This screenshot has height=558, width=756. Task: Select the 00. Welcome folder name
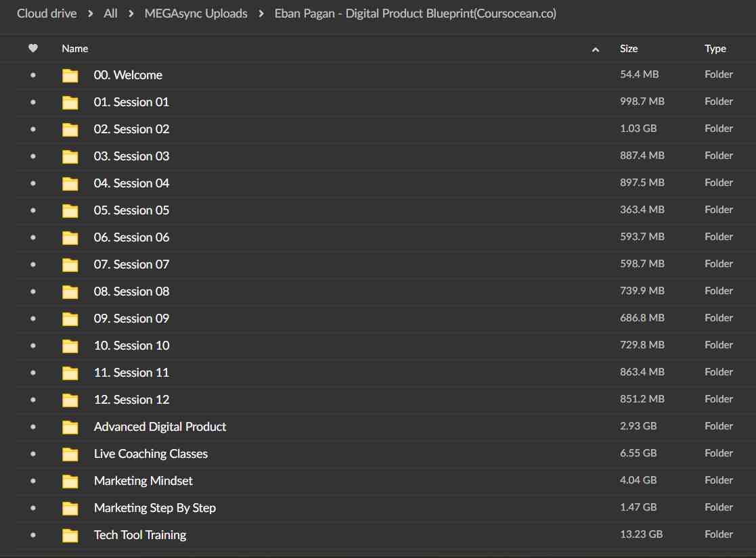tap(128, 75)
